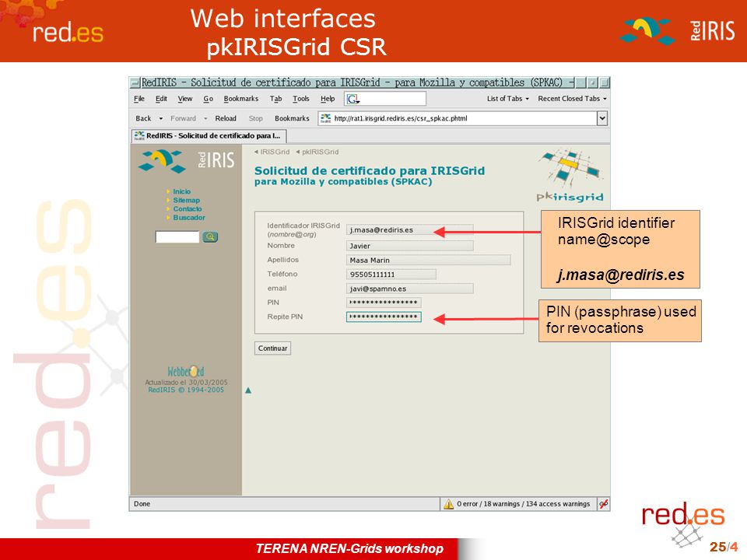The image size is (747, 560).
Task: Open the View menu
Action: (x=185, y=99)
